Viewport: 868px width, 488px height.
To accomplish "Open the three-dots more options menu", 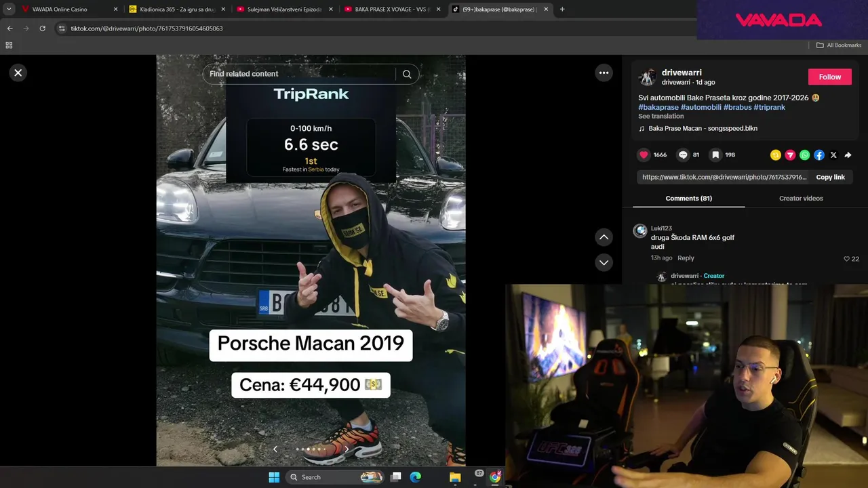I will (x=604, y=73).
